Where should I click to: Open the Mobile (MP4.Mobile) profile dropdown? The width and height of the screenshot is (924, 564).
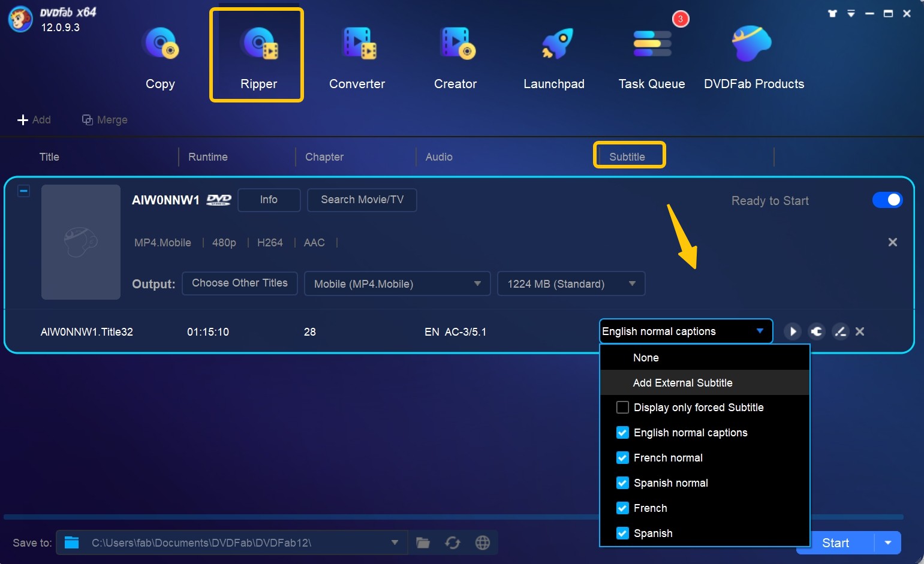point(398,283)
